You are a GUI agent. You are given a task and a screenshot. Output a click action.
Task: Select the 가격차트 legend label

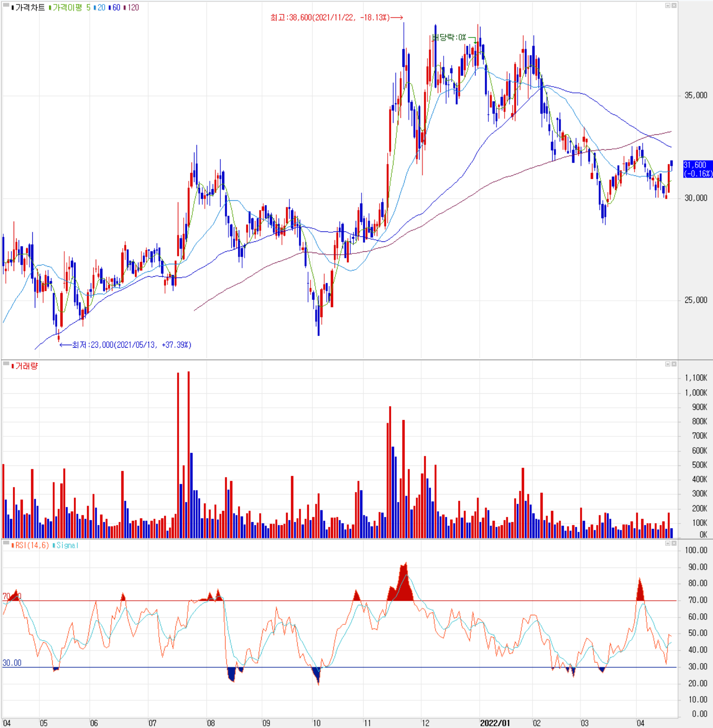pos(29,7)
